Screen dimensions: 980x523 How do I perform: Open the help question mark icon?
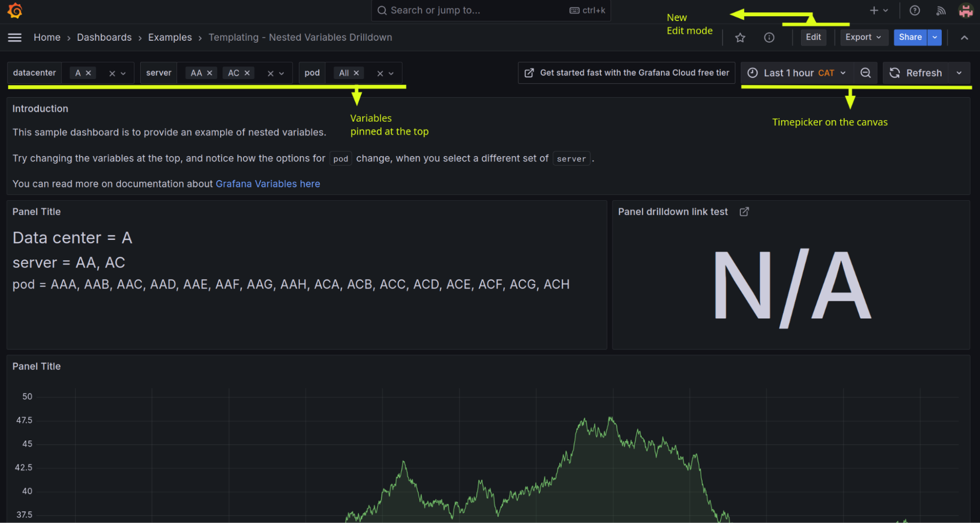pos(914,10)
